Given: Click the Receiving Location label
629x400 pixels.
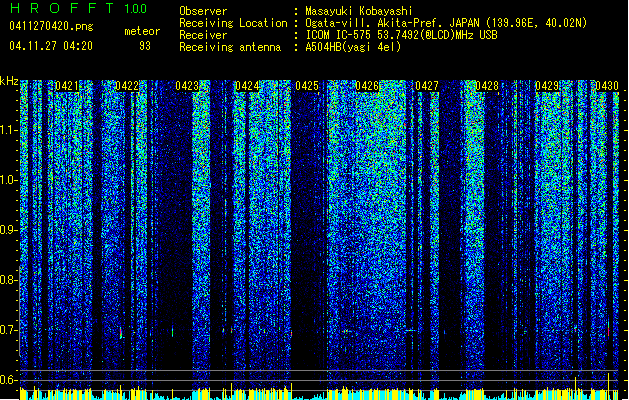Looking at the screenshot, I should click(233, 23).
